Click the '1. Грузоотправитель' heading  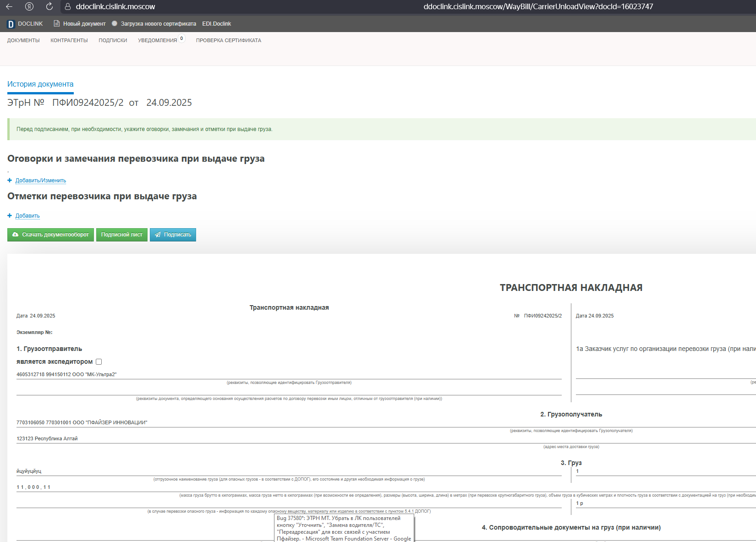point(49,349)
